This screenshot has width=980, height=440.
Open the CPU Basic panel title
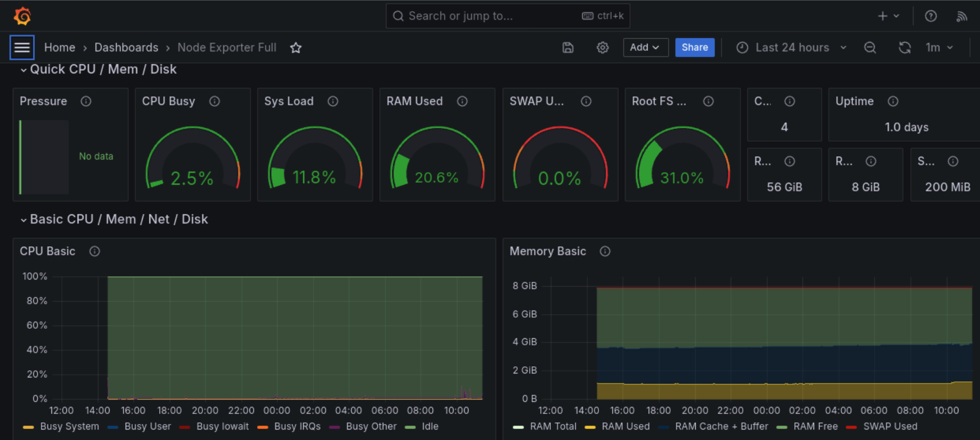(x=48, y=251)
